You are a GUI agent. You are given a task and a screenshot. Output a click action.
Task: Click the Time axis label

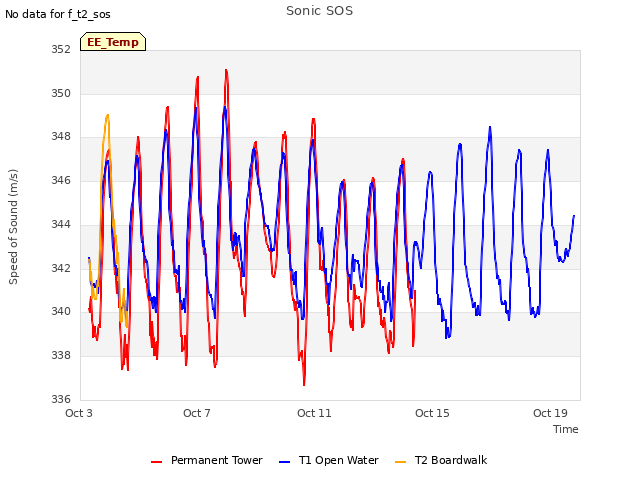point(566,429)
